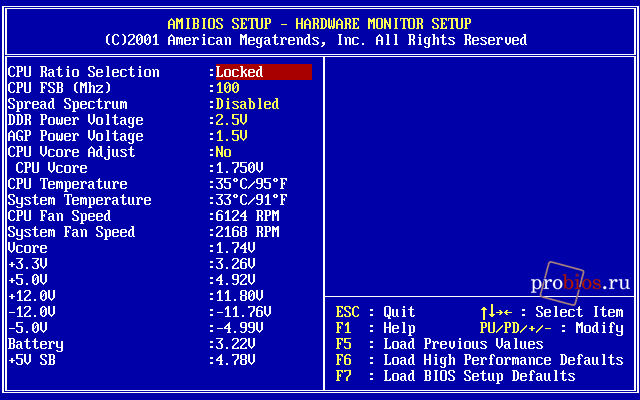Click F6 Load High Performance Defaults

pos(480,360)
